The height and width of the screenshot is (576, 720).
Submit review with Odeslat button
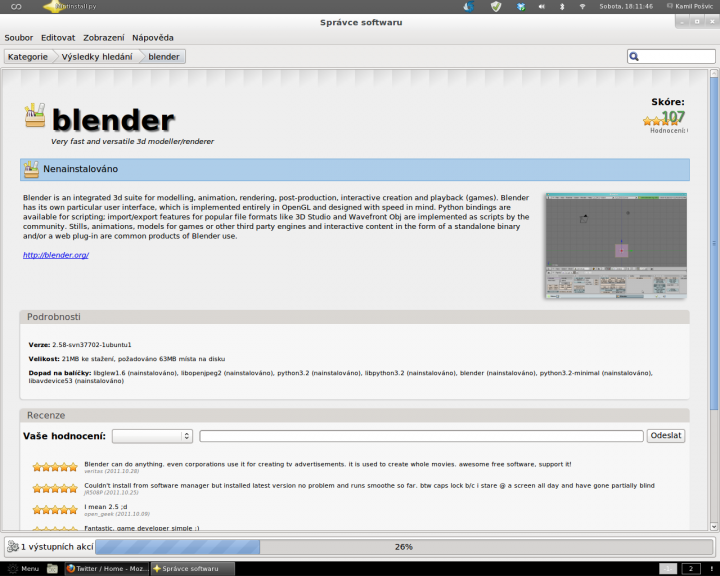(666, 435)
